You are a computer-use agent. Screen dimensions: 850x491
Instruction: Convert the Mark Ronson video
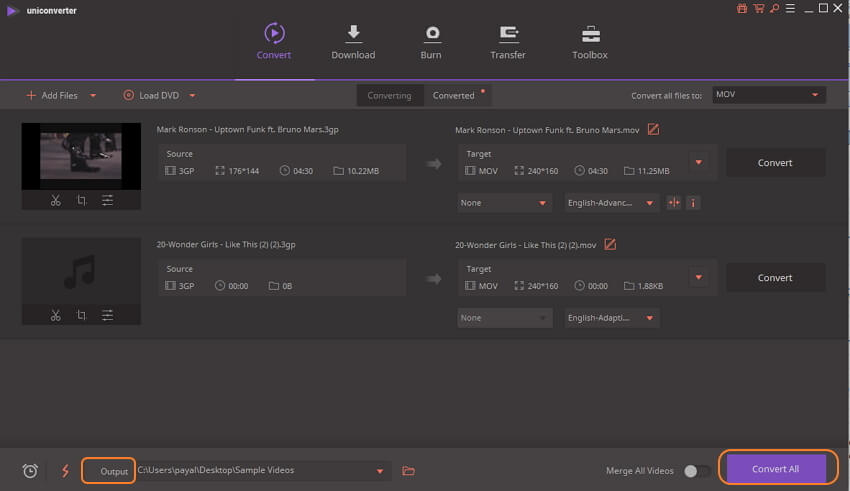(x=775, y=163)
